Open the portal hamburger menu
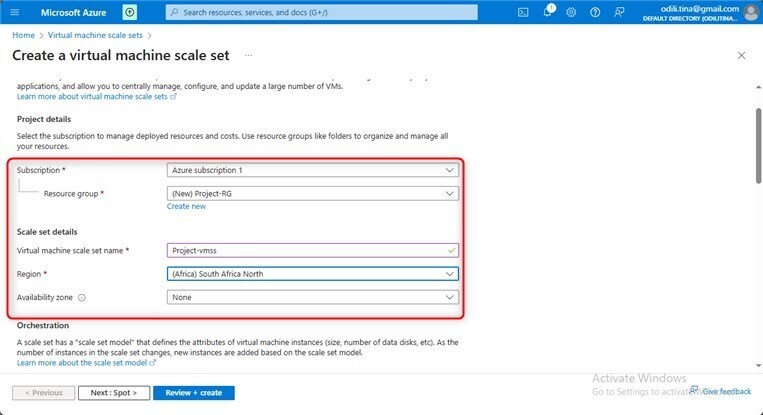The height and width of the screenshot is (415, 763). click(15, 12)
